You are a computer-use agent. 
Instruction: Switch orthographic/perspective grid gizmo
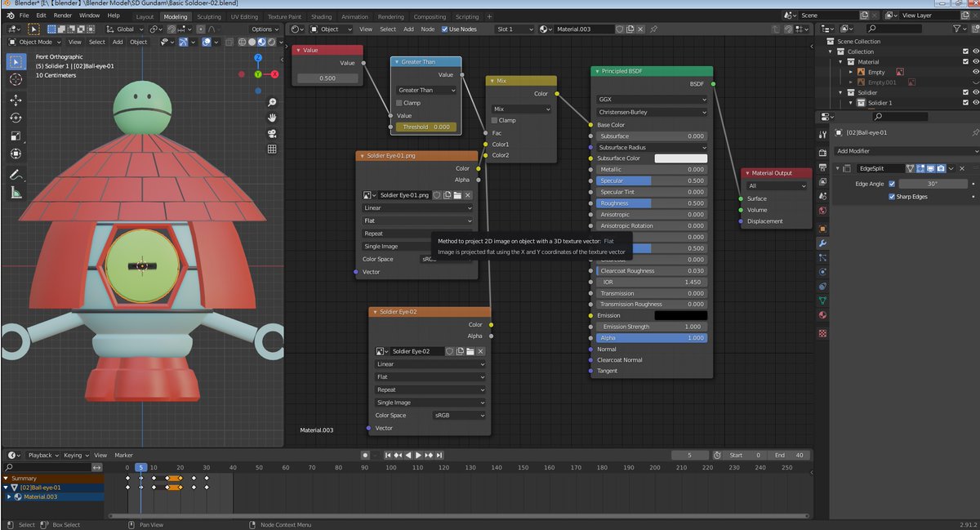tap(272, 149)
